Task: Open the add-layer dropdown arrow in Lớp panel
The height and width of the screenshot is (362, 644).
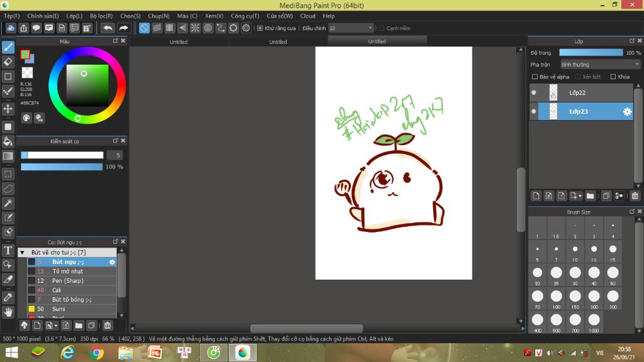Action: click(x=580, y=196)
